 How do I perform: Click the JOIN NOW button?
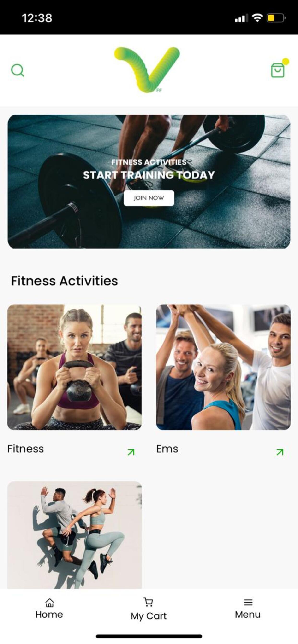(x=149, y=198)
